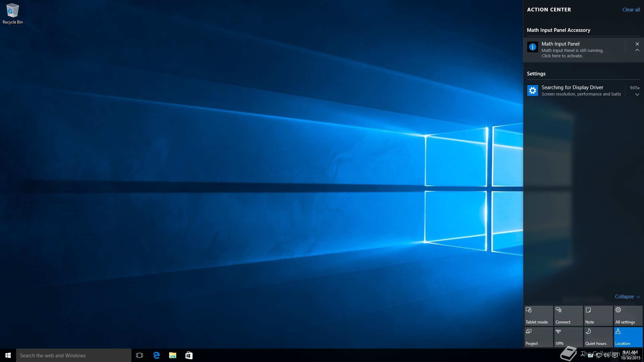Expand the Searching for Display Driver notification

pos(637,95)
